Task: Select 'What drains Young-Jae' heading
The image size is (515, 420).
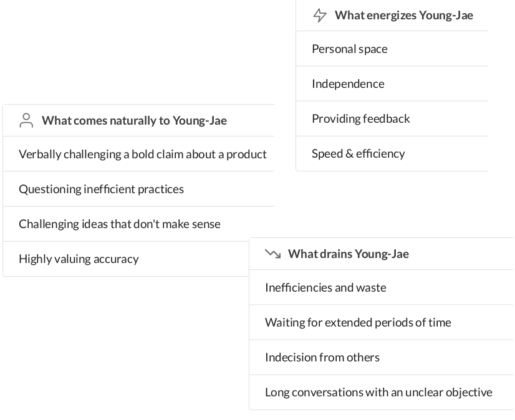Action: (349, 254)
